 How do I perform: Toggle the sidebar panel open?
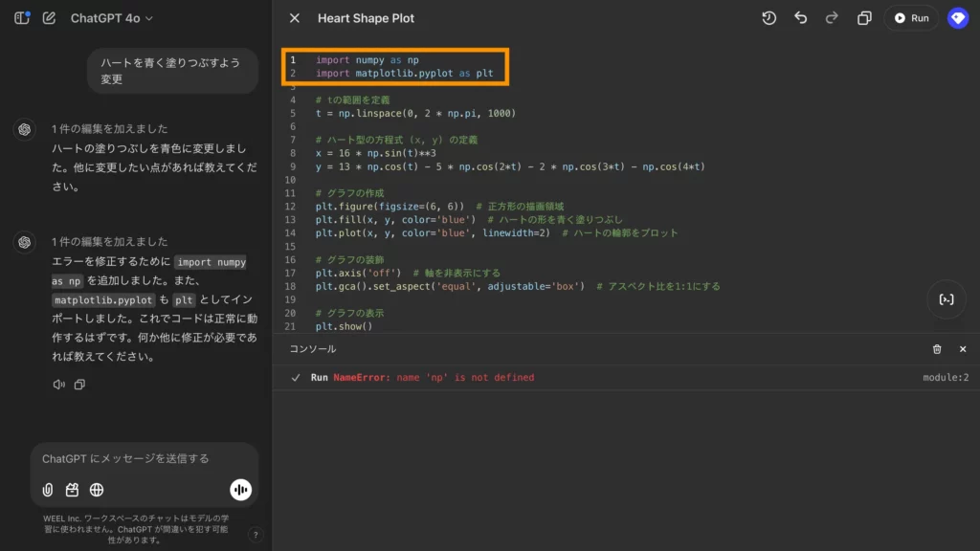click(22, 18)
